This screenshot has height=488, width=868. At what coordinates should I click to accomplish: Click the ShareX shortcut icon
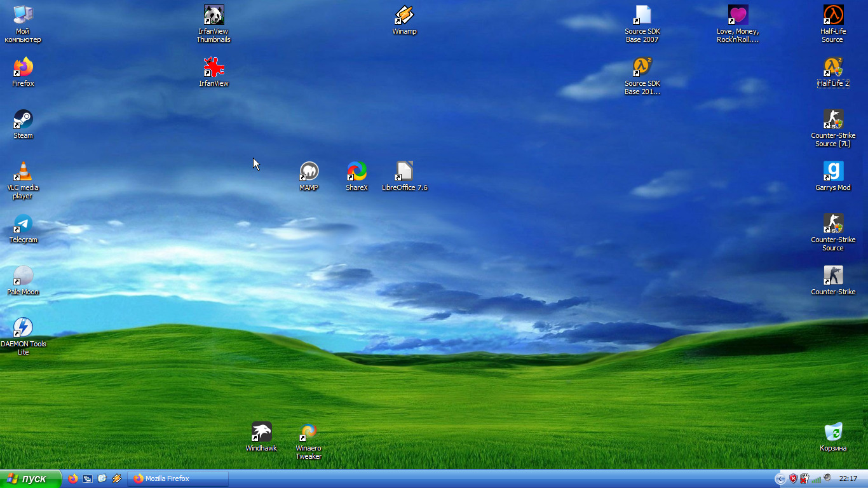pos(356,172)
